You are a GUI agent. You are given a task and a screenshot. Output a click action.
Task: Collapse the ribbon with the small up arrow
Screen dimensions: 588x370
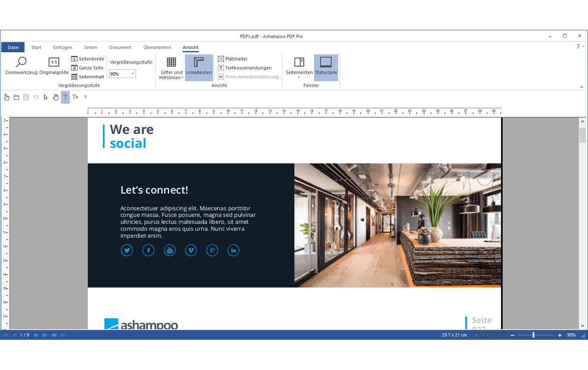tap(581, 87)
